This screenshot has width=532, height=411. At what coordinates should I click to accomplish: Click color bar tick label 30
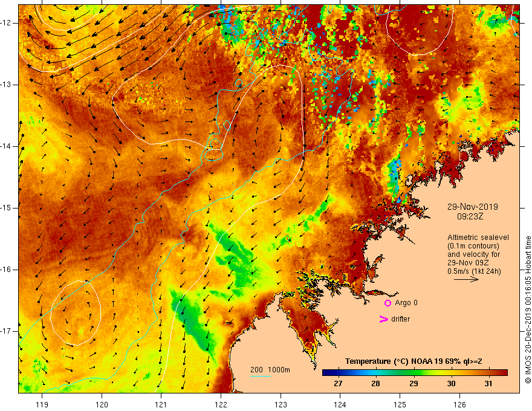point(451,384)
